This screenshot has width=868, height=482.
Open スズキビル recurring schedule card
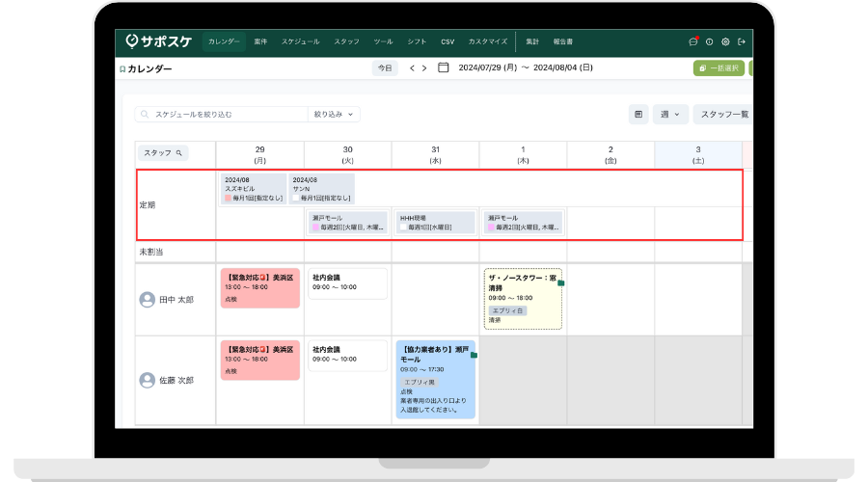(x=254, y=189)
